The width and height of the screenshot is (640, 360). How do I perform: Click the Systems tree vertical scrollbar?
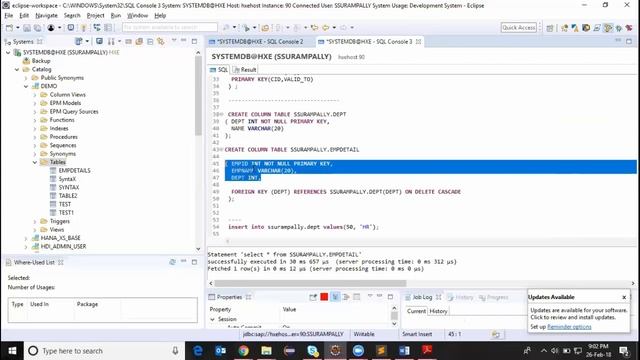coord(198,96)
